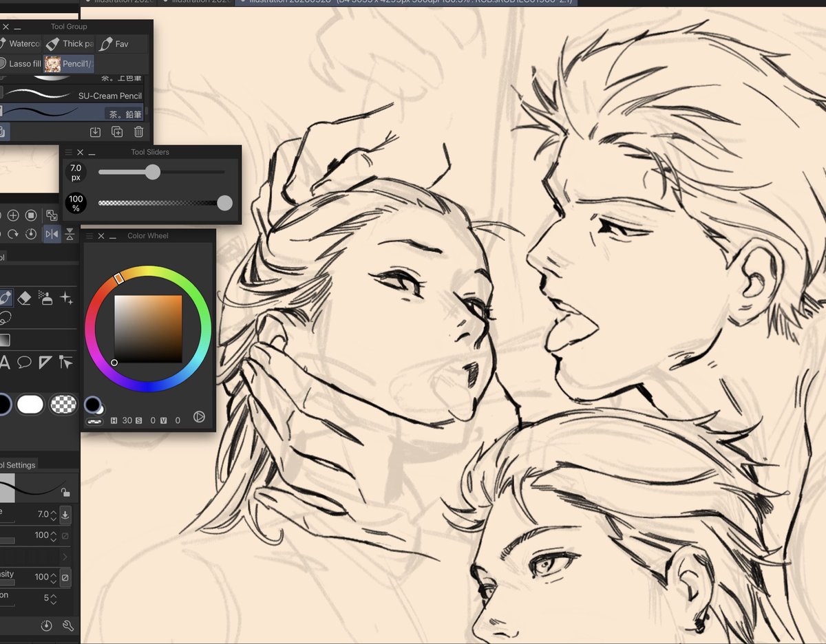Select the transparent checkerboard color swatch
The width and height of the screenshot is (826, 644).
click(64, 405)
